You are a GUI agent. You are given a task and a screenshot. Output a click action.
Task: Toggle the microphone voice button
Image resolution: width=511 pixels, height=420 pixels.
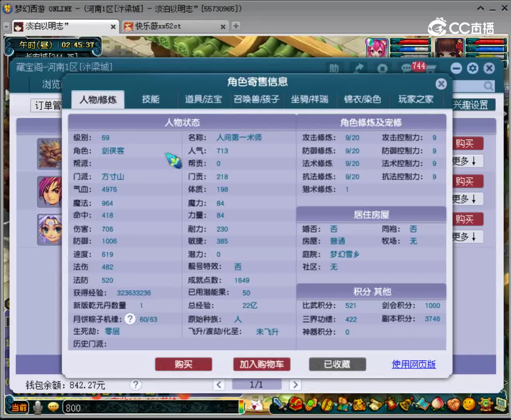tap(38, 407)
